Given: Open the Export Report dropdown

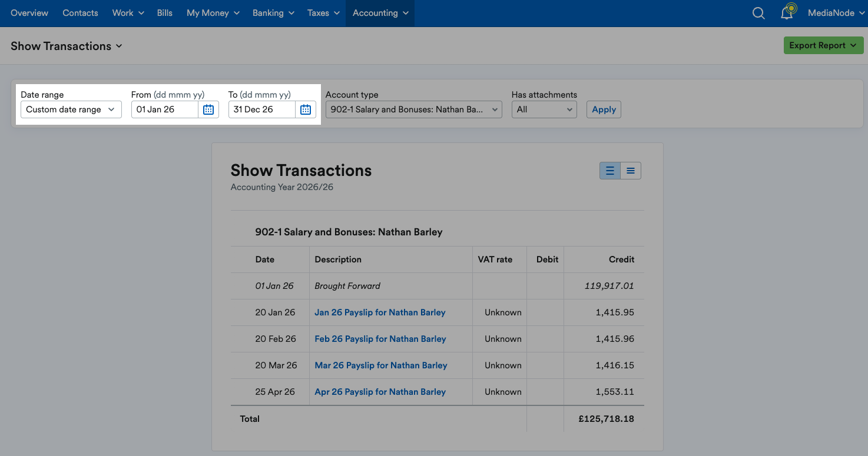Looking at the screenshot, I should pos(823,45).
